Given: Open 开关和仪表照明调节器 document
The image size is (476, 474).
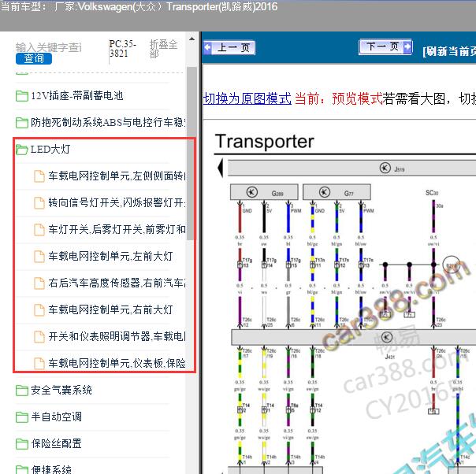Looking at the screenshot, I should (117, 336).
